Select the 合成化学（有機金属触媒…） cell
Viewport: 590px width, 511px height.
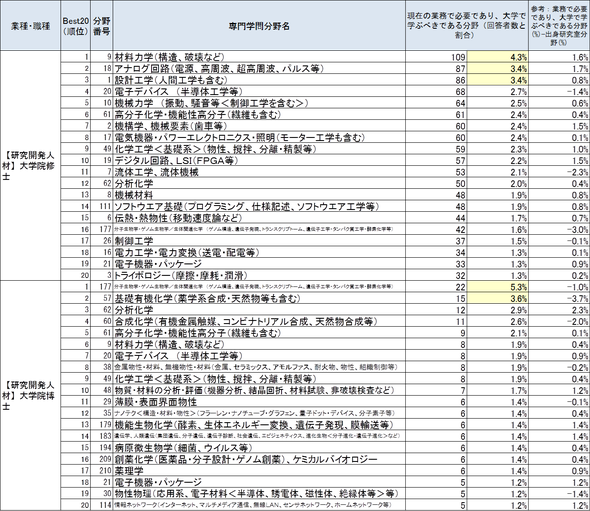tap(259, 321)
